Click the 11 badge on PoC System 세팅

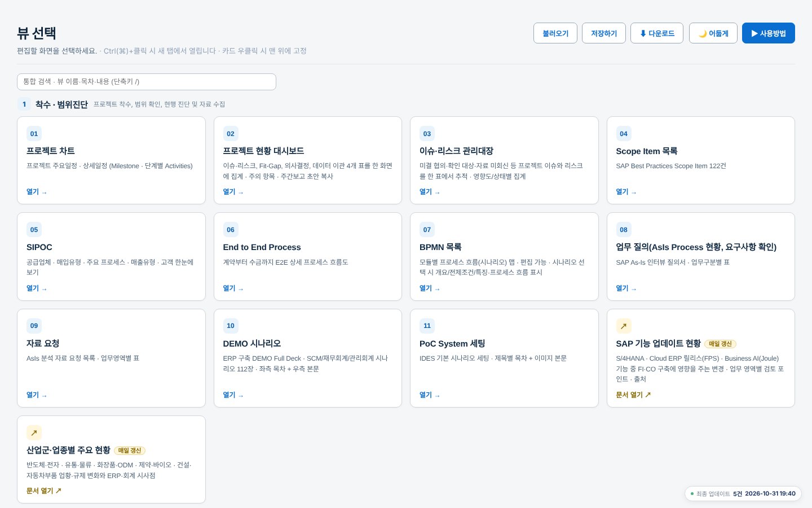click(x=427, y=326)
